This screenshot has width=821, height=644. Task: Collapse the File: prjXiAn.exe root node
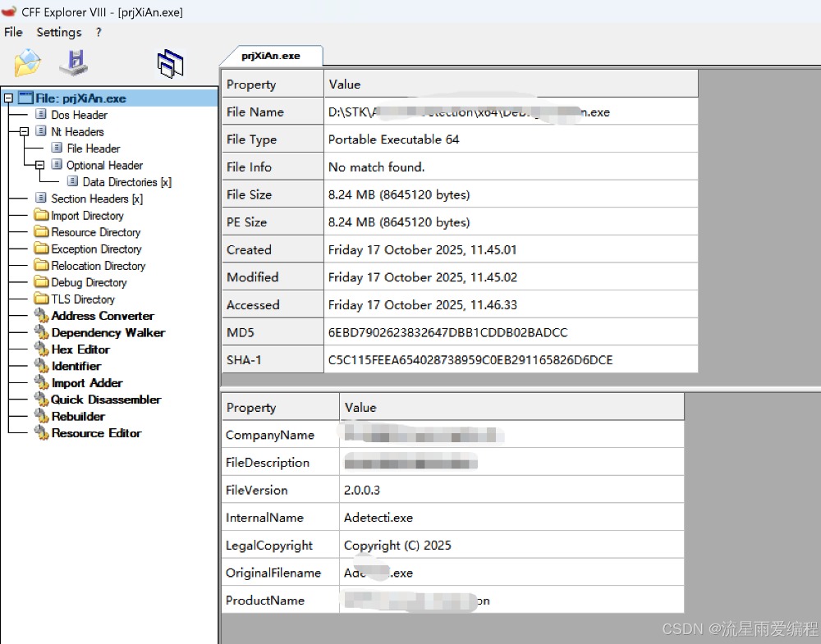8,98
